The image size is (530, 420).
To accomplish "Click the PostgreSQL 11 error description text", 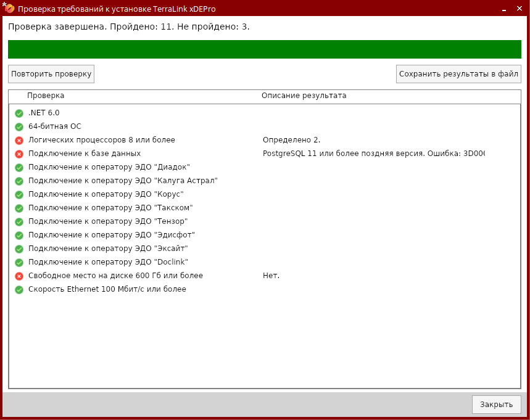I will click(374, 154).
